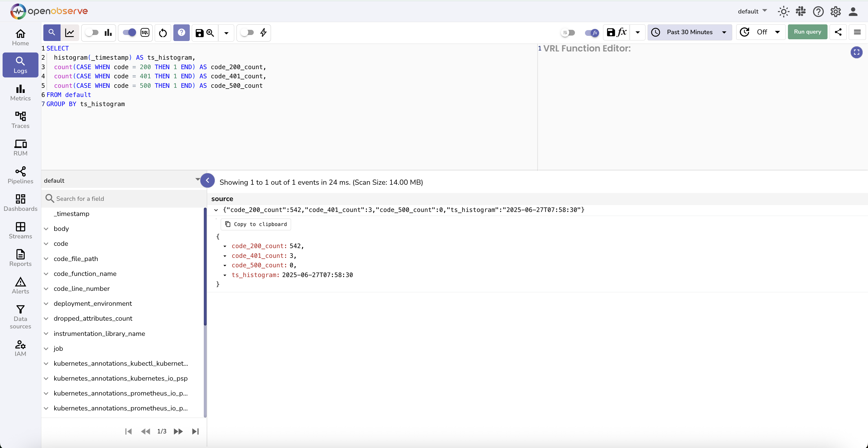Expand VRL editor to fullscreen
Image resolution: width=868 pixels, height=448 pixels.
click(856, 52)
